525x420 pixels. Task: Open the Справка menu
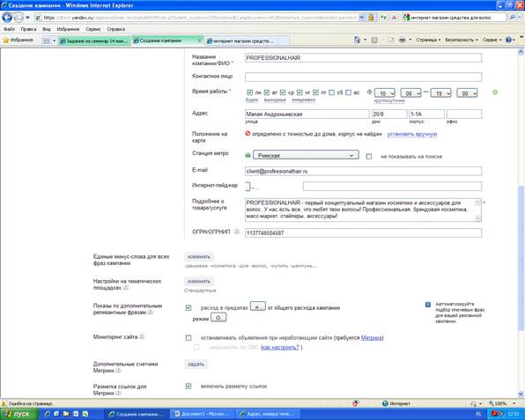click(116, 29)
